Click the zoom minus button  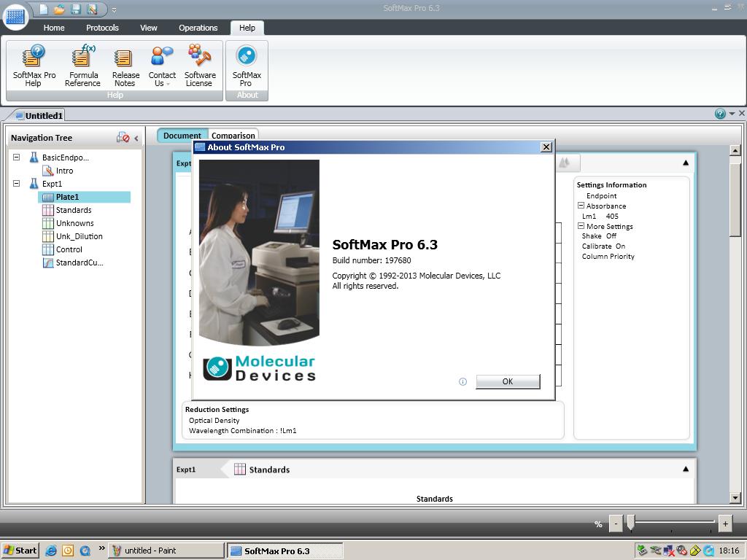pyautogui.click(x=616, y=524)
